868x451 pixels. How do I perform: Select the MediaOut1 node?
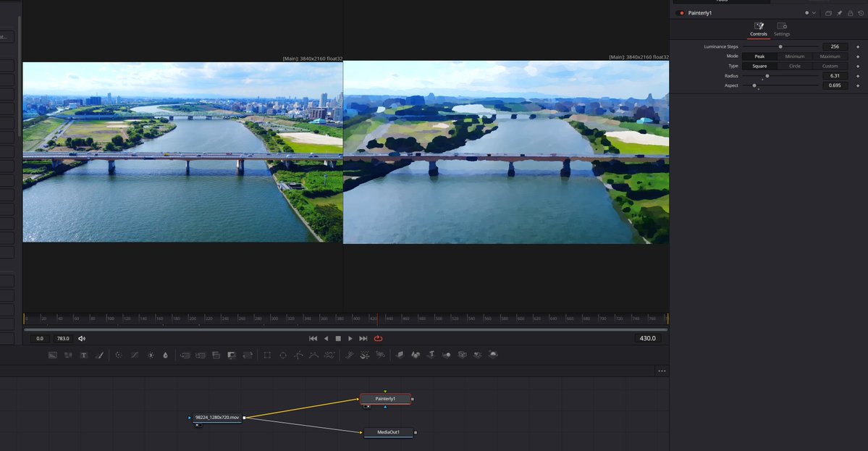click(388, 432)
